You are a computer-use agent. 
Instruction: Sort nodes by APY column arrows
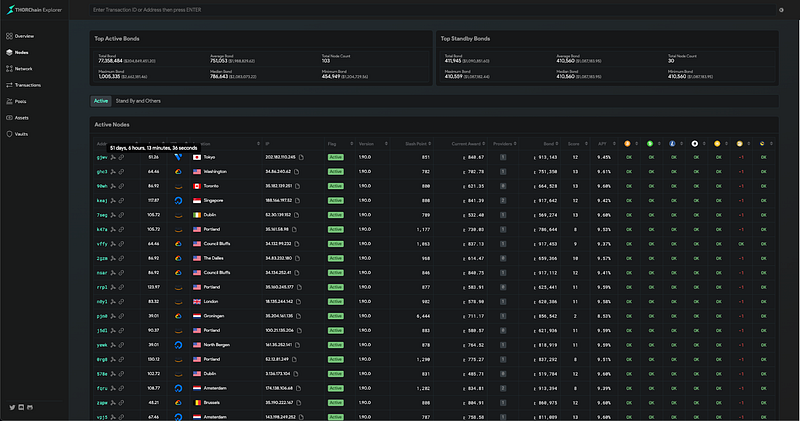tap(614, 144)
